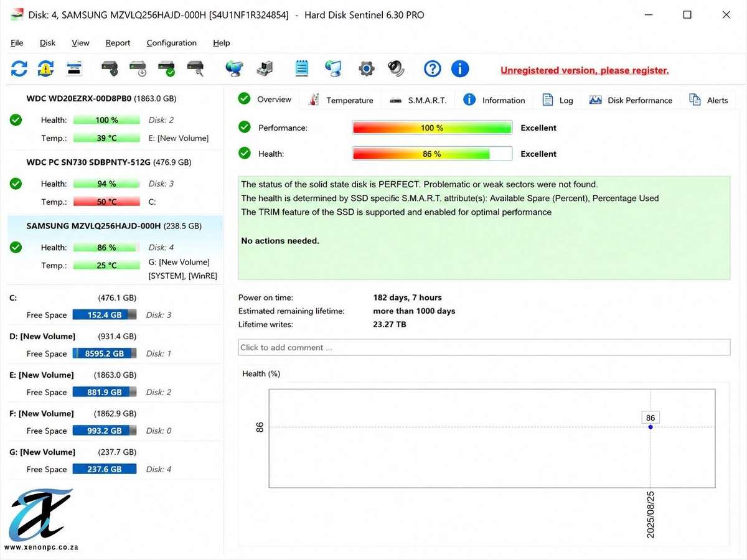Select the G: [New Volume] partition
The height and width of the screenshot is (560, 747).
coord(115,460)
